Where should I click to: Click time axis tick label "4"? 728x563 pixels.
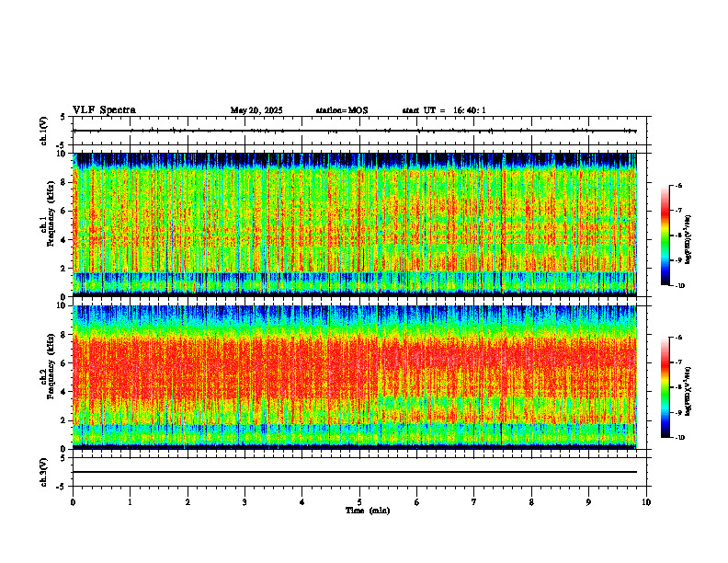pyautogui.click(x=301, y=502)
